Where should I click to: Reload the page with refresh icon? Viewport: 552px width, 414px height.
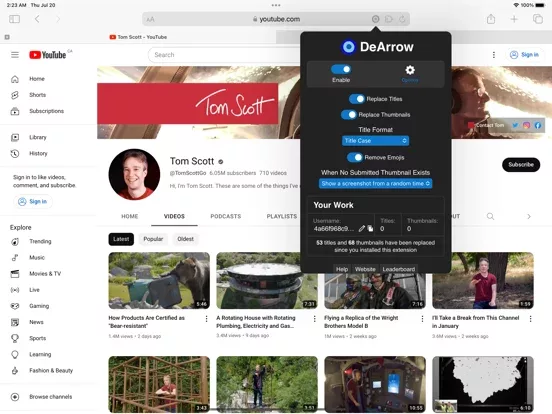coord(402,19)
